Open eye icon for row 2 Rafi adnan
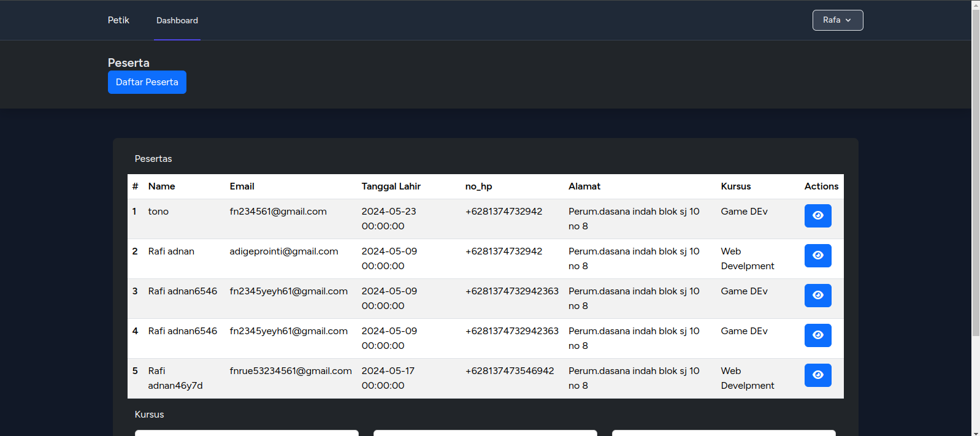 point(817,256)
